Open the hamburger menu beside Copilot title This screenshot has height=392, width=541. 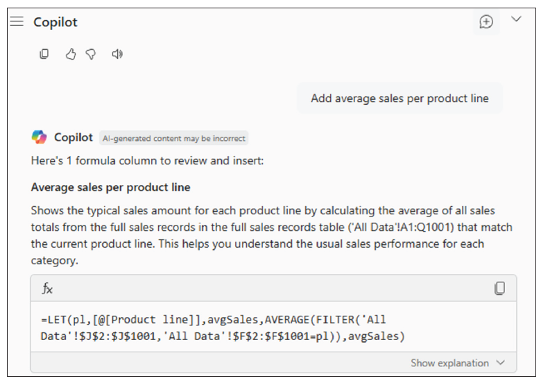click(x=17, y=22)
